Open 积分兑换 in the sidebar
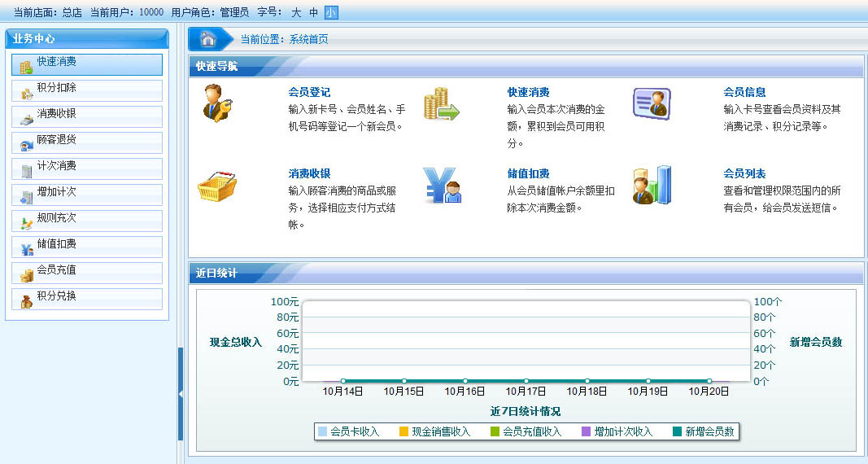Screen dimensions: 868x464 click(x=87, y=298)
